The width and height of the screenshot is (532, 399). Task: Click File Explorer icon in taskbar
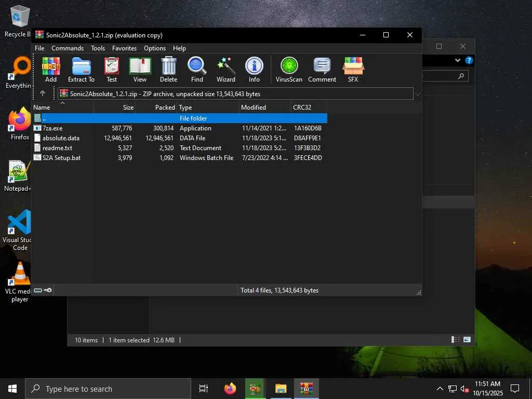[281, 389]
